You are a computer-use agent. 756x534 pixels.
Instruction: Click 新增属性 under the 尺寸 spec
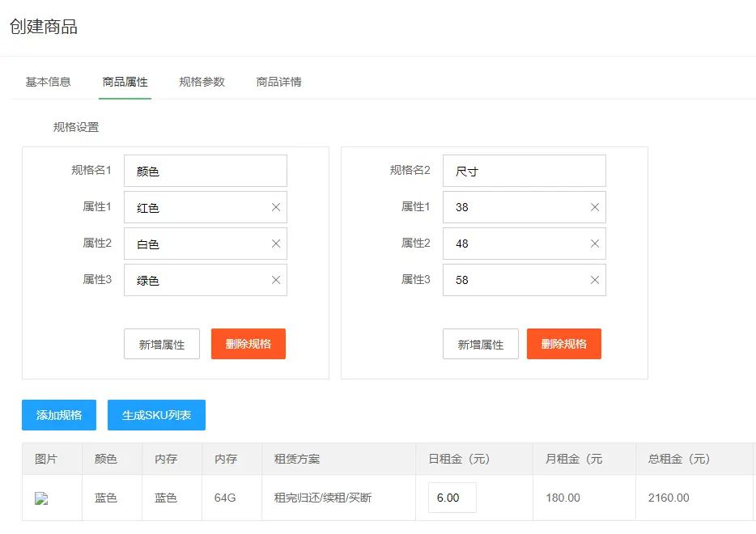480,344
